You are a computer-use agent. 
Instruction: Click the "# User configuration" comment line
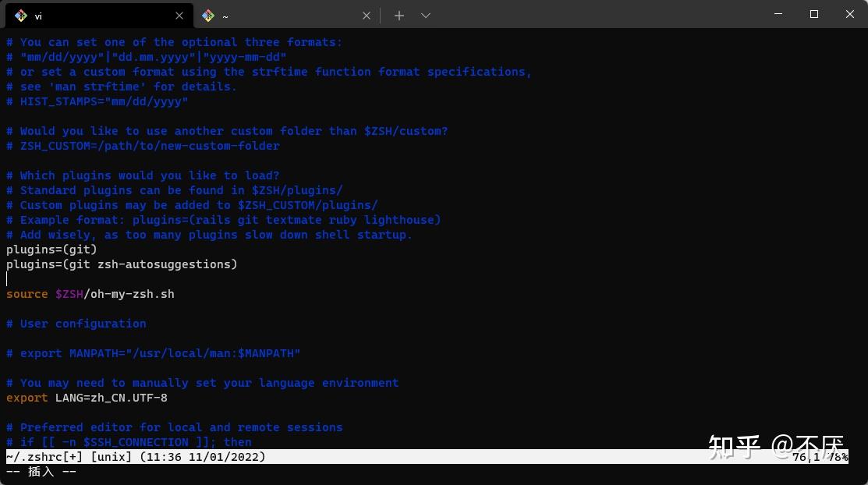76,324
